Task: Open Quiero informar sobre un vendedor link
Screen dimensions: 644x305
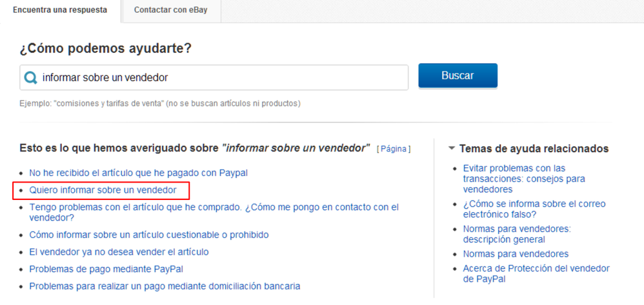Action: 103,190
